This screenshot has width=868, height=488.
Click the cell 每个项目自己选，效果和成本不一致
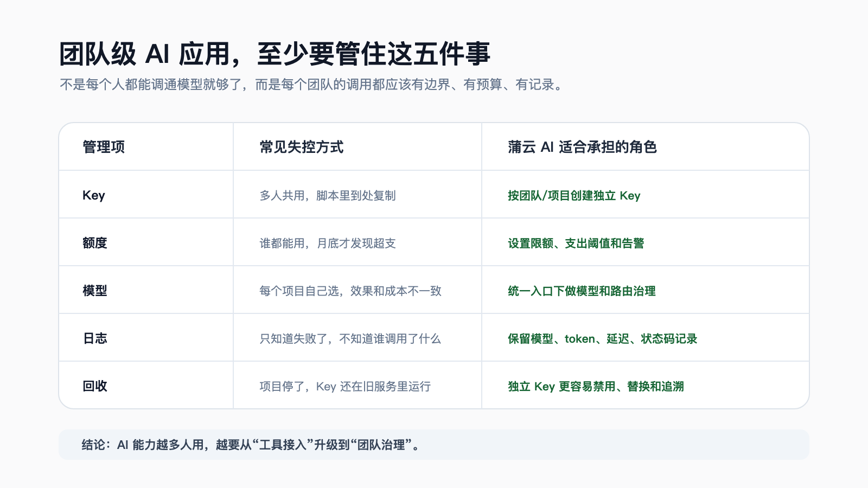point(350,291)
